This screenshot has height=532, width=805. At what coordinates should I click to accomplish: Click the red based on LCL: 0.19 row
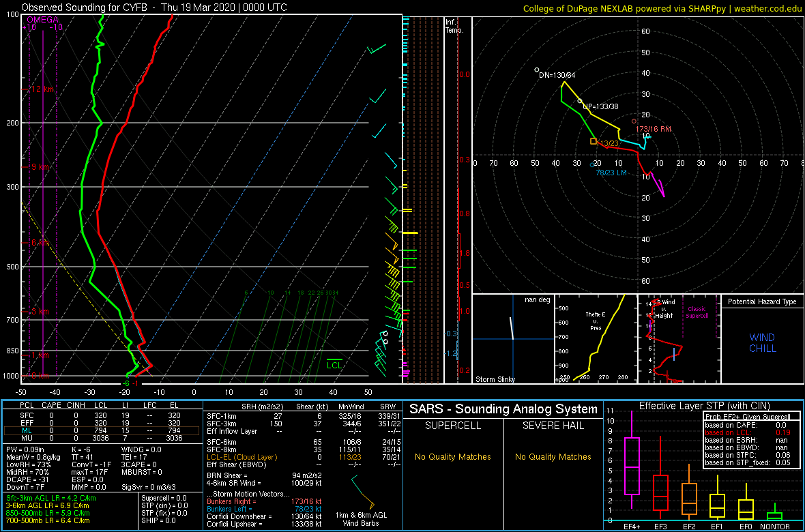748,433
